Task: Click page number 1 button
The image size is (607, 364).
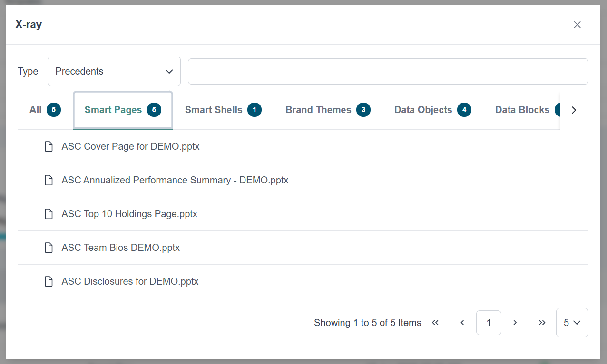Action: [x=489, y=323]
